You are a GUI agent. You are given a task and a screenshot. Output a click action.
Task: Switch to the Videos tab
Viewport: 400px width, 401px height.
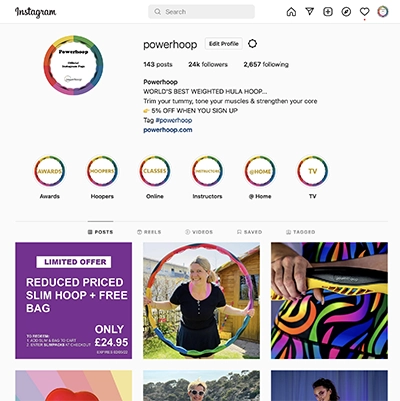pyautogui.click(x=199, y=232)
